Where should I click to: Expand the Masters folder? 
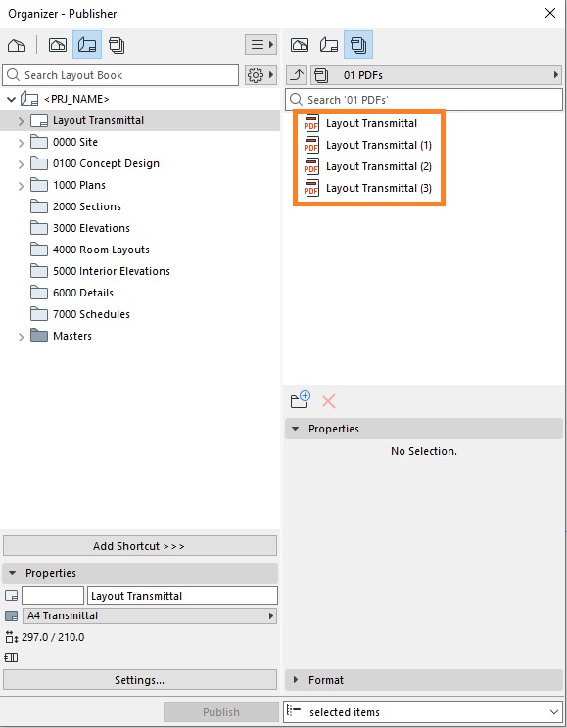[21, 337]
